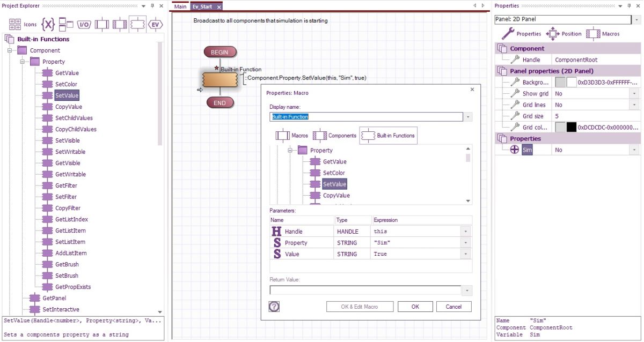
Task: Select the EV events filter icon
Action: point(155,24)
